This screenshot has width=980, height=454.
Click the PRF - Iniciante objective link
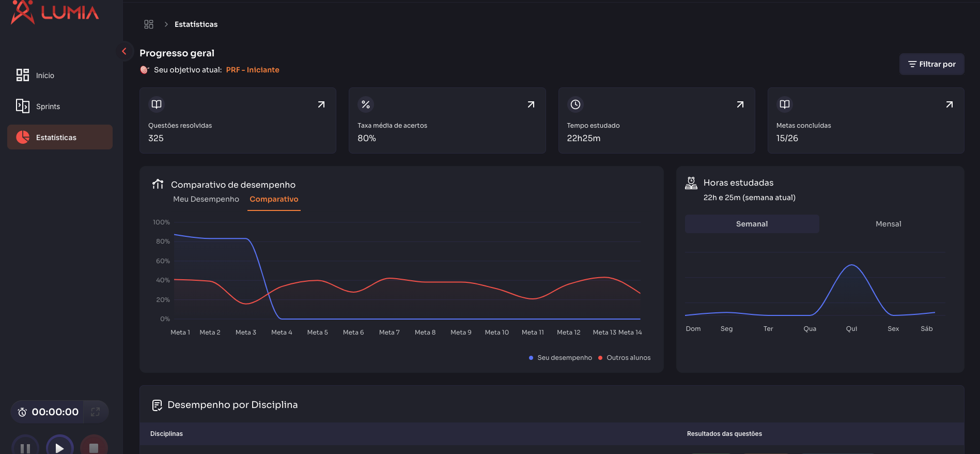point(253,70)
